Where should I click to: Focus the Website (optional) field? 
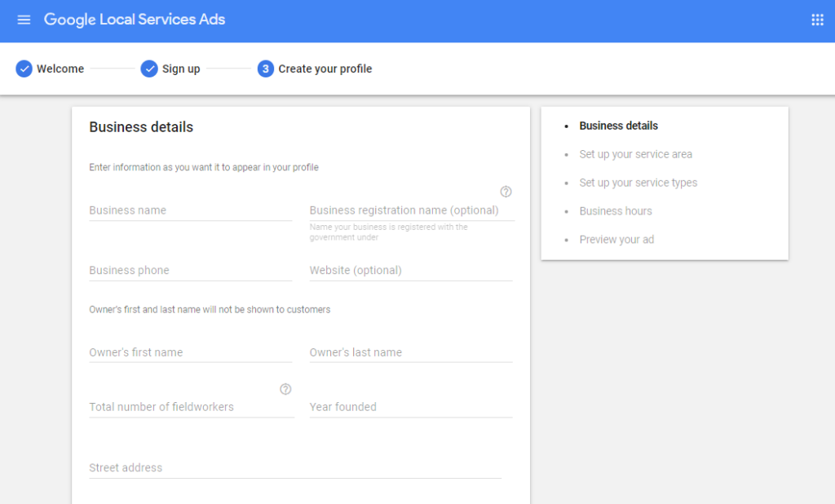point(411,270)
